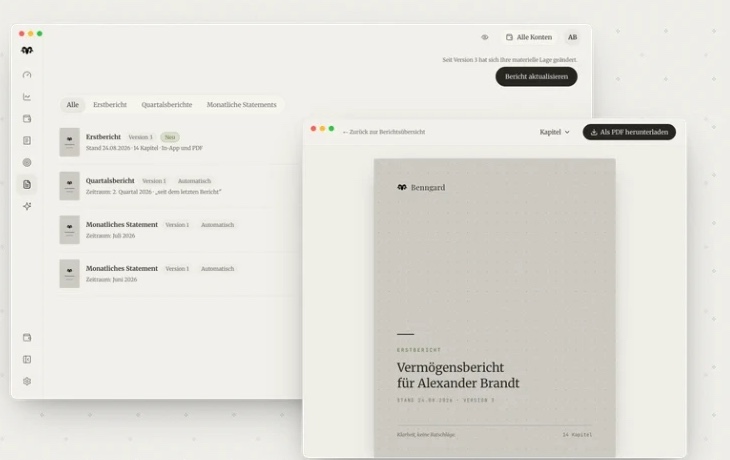Click the Bericht aktualisieren button
The image size is (730, 460).
click(536, 77)
